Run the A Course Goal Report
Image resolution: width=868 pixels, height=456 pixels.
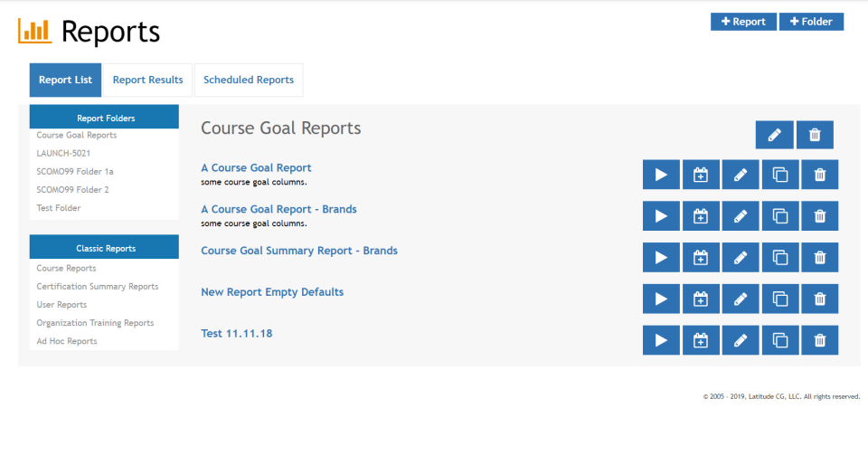click(661, 175)
